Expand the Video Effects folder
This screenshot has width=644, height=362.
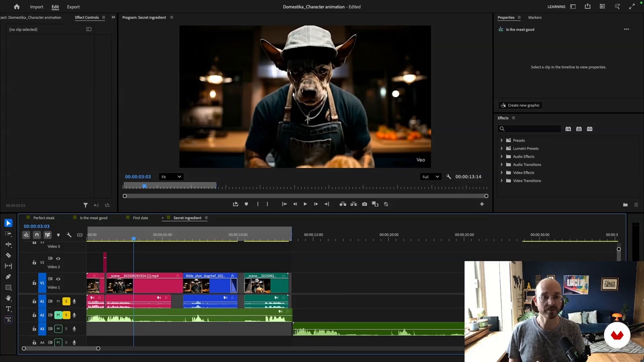click(x=501, y=172)
